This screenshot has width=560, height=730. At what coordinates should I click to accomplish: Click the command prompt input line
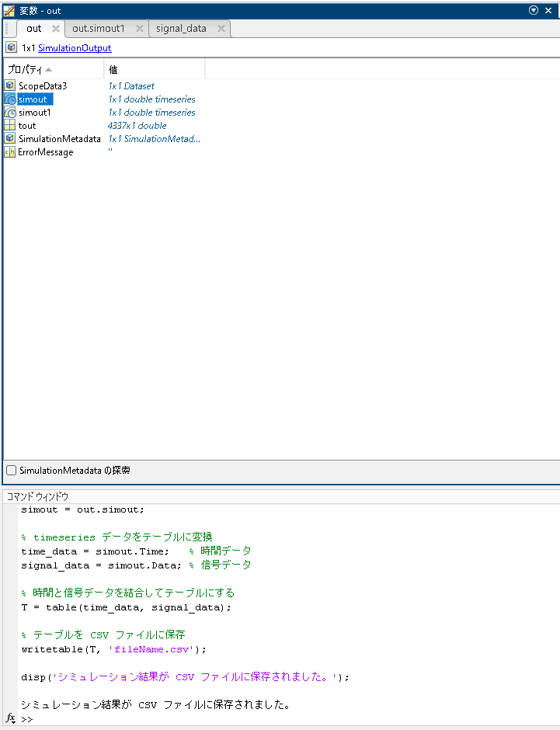pyautogui.click(x=289, y=719)
